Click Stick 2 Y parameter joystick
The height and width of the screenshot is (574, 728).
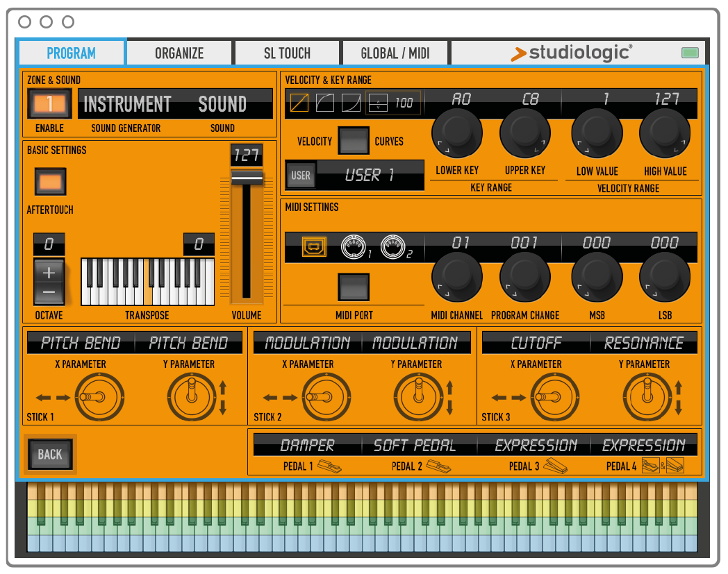pyautogui.click(x=418, y=397)
